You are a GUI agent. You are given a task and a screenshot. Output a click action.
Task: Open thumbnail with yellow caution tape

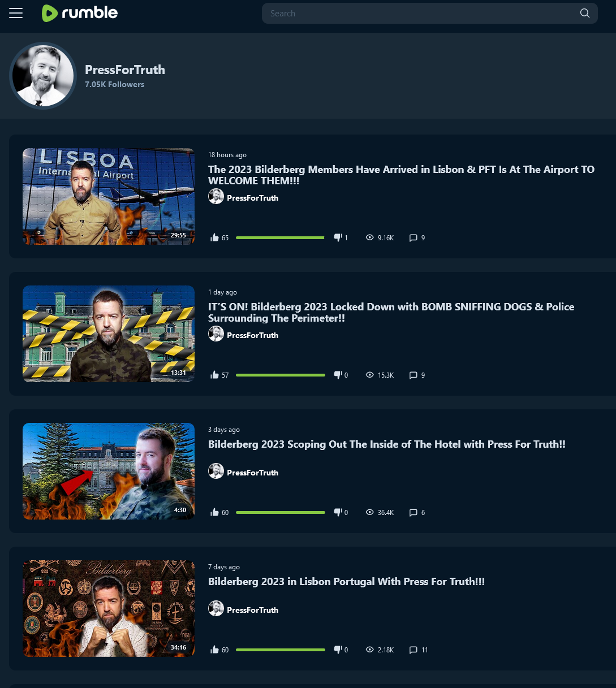coord(109,334)
